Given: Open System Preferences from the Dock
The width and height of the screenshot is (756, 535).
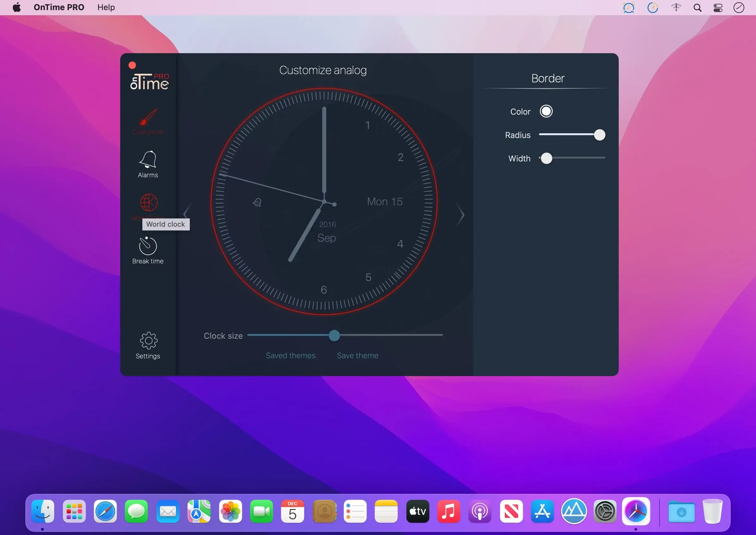Looking at the screenshot, I should [x=604, y=511].
